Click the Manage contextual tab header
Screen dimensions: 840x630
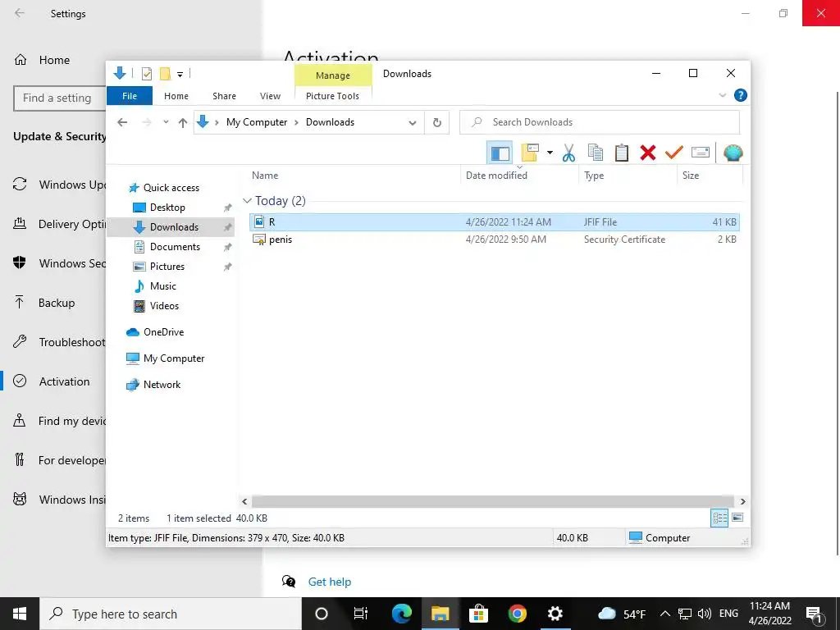[333, 75]
